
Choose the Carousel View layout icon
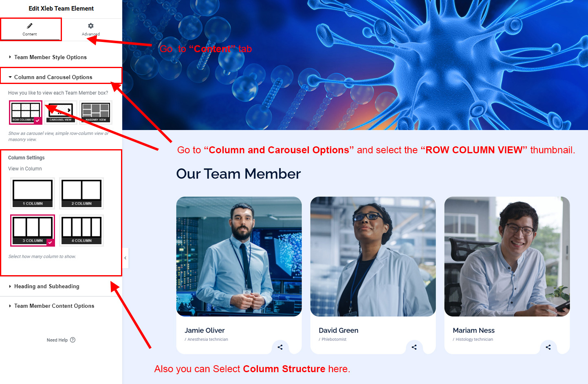pyautogui.click(x=61, y=112)
